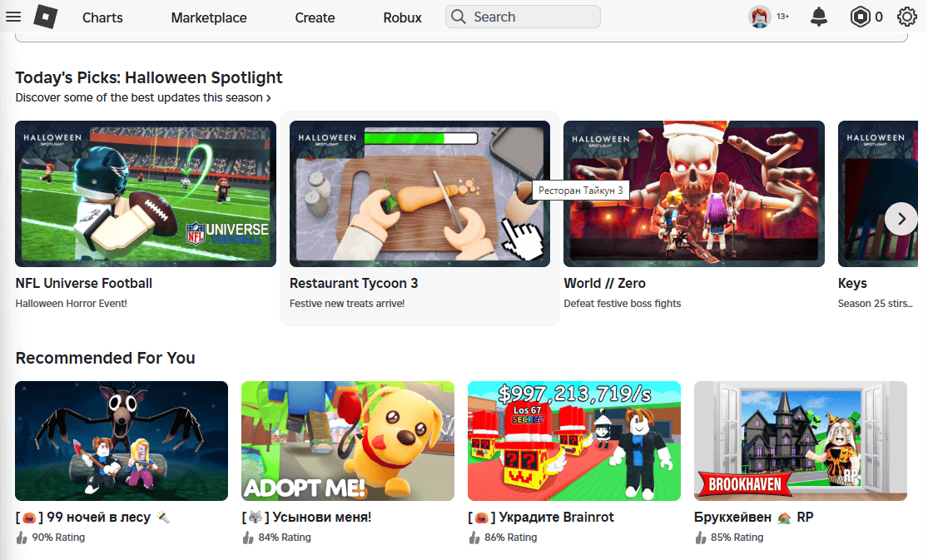This screenshot has height=560, width=928.
Task: Click 'Halloween Horror Event!' text
Action: 71,304
